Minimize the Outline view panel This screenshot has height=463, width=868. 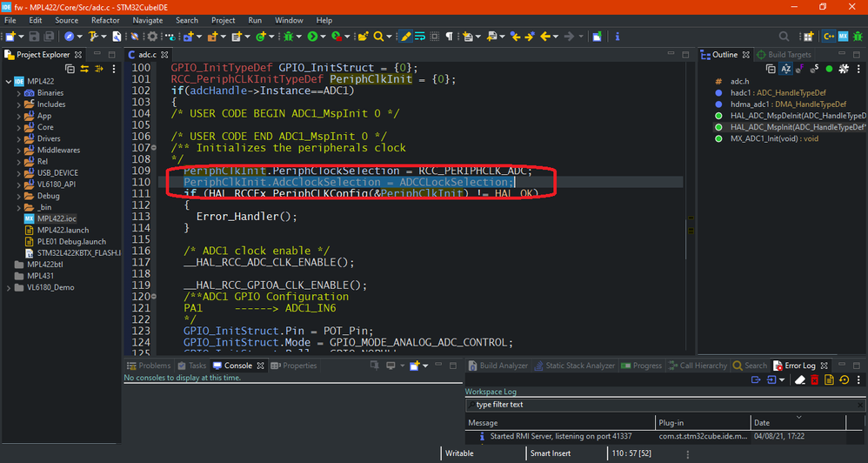[x=841, y=54]
